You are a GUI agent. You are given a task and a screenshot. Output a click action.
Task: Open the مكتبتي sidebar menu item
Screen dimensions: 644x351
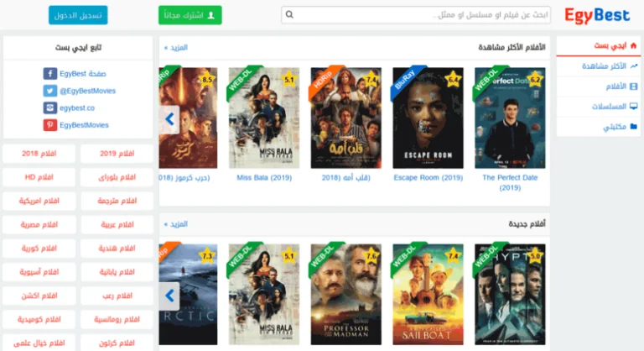coord(598,126)
